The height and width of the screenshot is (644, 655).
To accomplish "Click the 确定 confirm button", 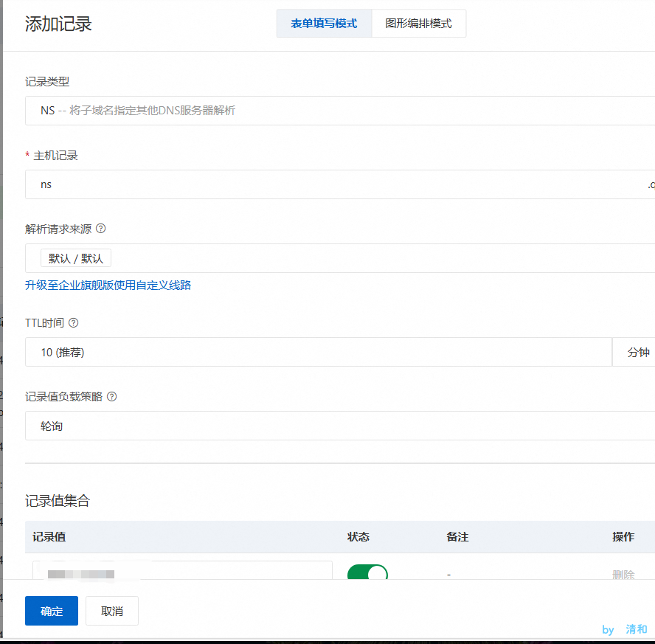I will 51,610.
